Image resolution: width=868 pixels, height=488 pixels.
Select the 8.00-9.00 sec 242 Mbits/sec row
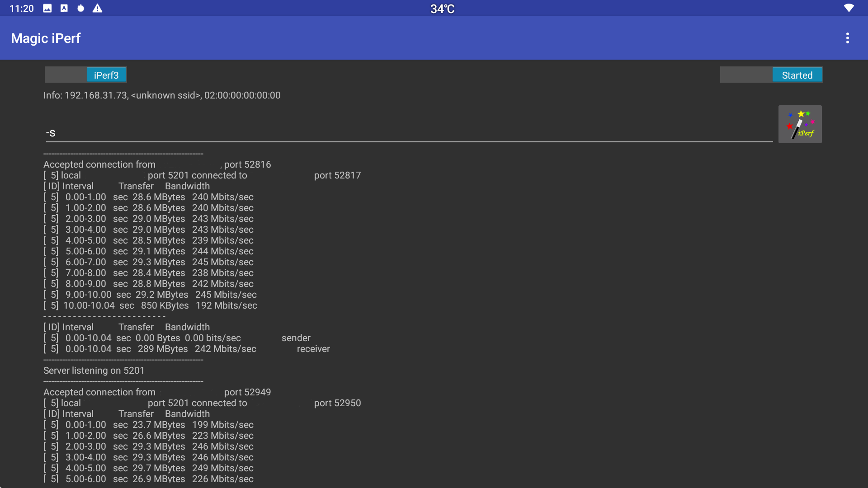pyautogui.click(x=149, y=284)
